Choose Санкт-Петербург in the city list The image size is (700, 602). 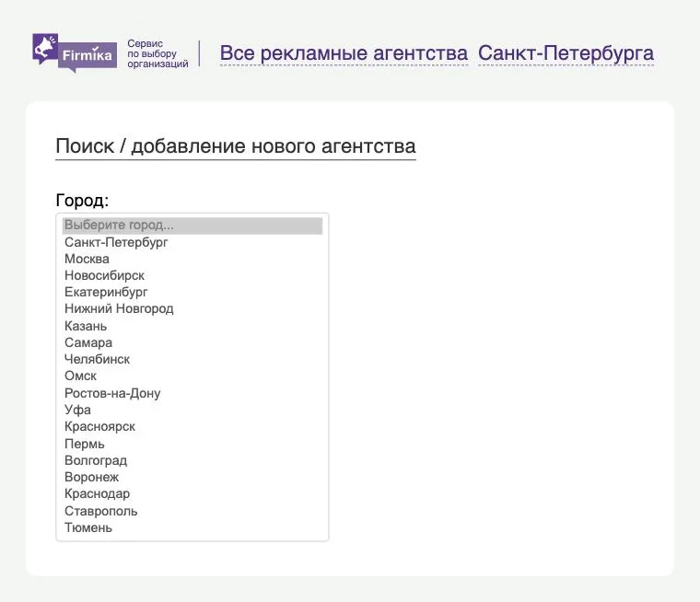pyautogui.click(x=192, y=242)
